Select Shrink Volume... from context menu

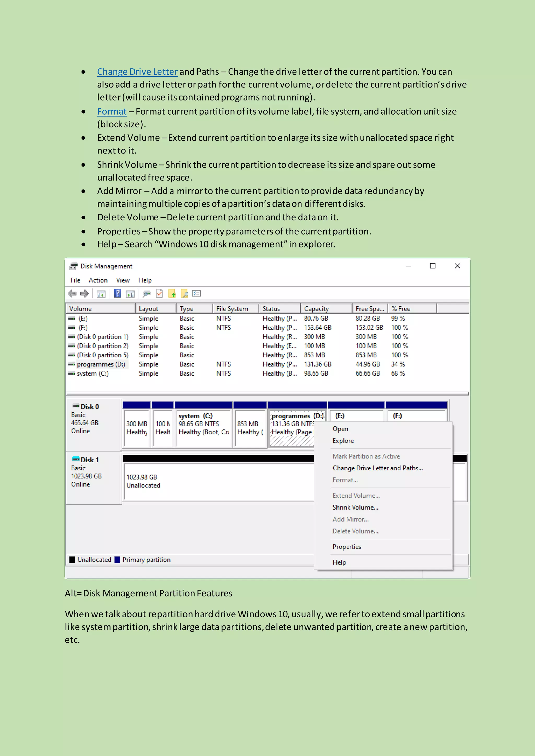point(383,507)
